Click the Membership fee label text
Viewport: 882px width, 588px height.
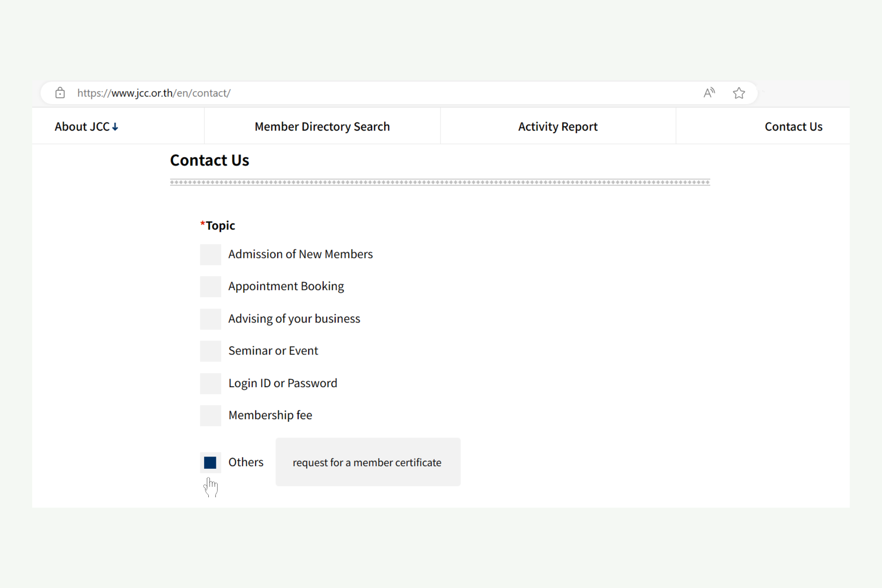point(270,415)
